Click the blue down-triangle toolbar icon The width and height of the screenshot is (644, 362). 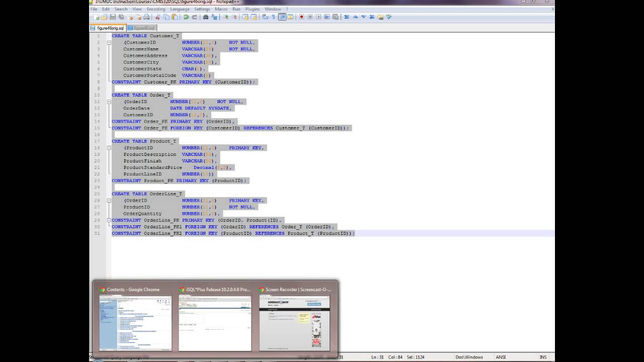click(363, 17)
